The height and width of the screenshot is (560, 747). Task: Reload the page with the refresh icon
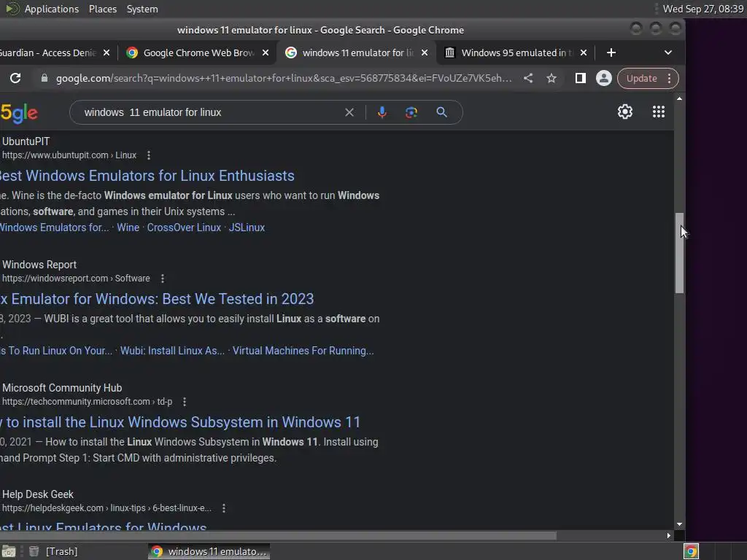tap(15, 78)
